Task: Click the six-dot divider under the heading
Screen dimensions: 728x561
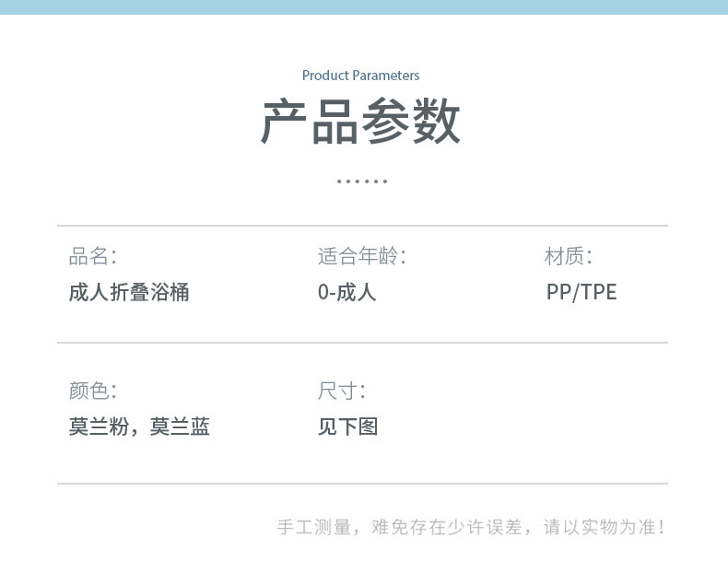Action: (x=362, y=181)
